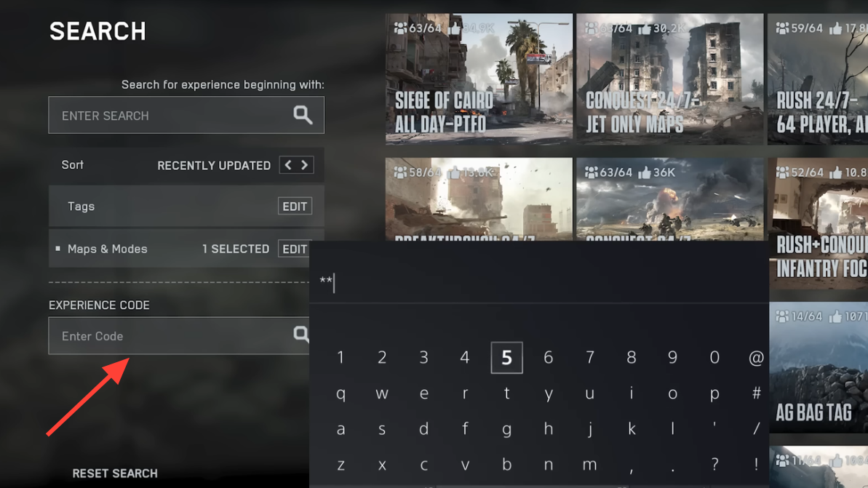Viewport: 868px width, 488px height.
Task: Tap the @ symbol key
Action: [756, 357]
